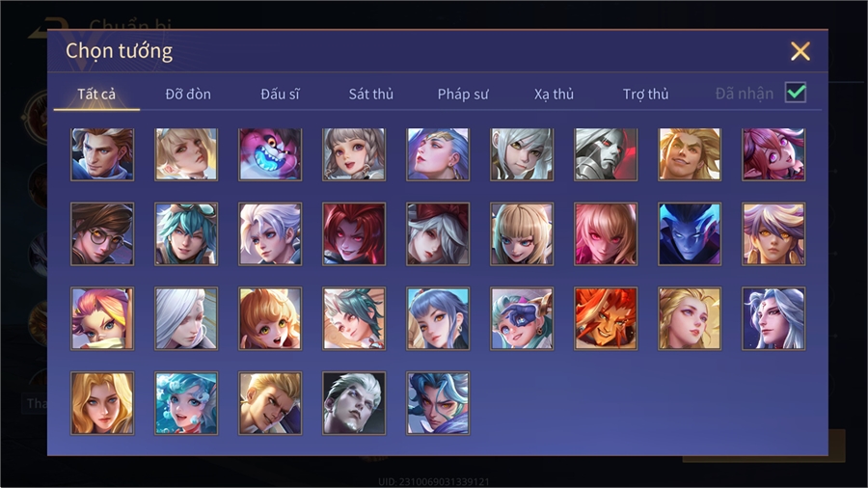Choose the red-haired demon woman portrait
Image resolution: width=868 pixels, height=488 pixels.
(354, 234)
